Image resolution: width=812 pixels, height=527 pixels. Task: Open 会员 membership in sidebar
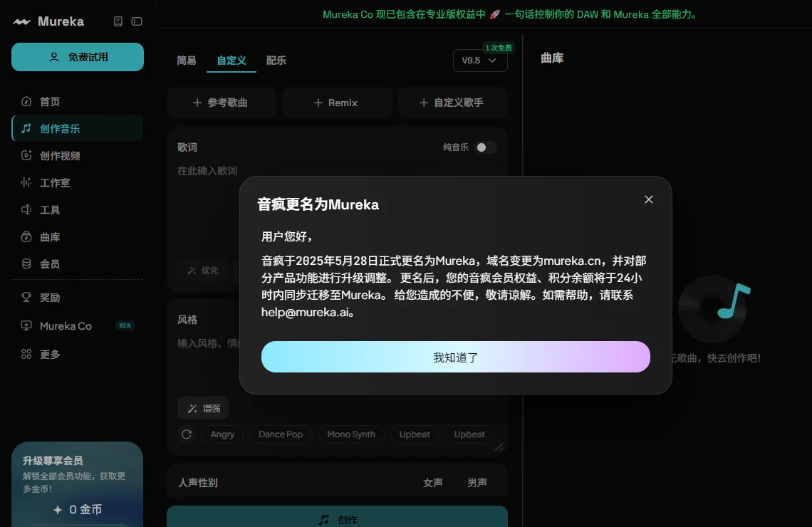(77, 264)
